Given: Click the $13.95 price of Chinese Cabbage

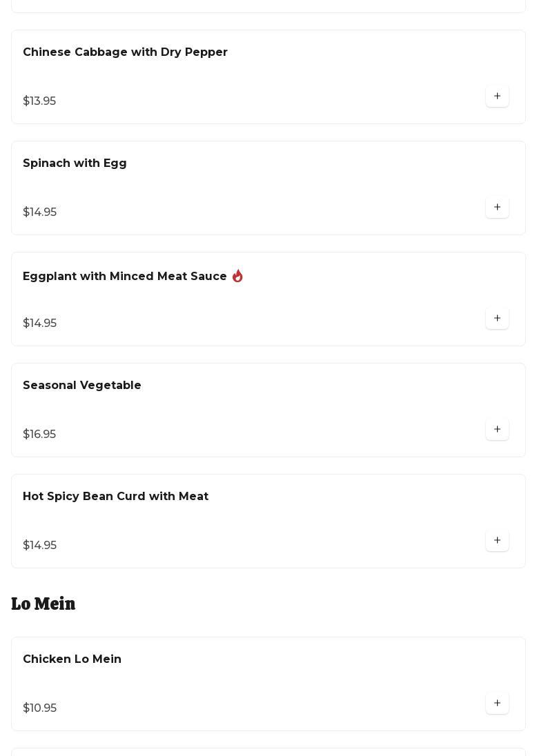Looking at the screenshot, I should 39,101.
